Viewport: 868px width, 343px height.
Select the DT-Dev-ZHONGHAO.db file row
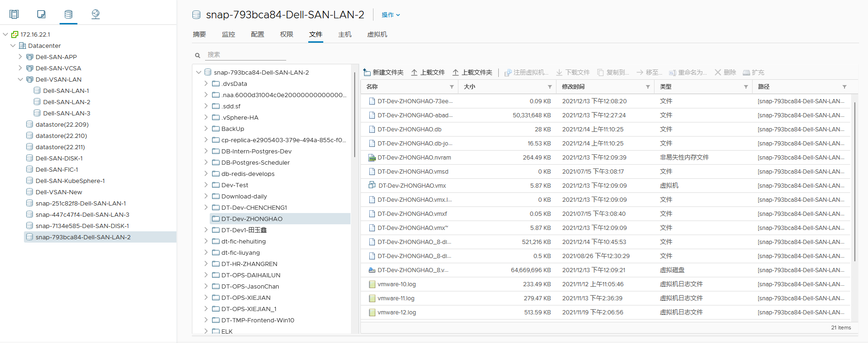coord(606,130)
